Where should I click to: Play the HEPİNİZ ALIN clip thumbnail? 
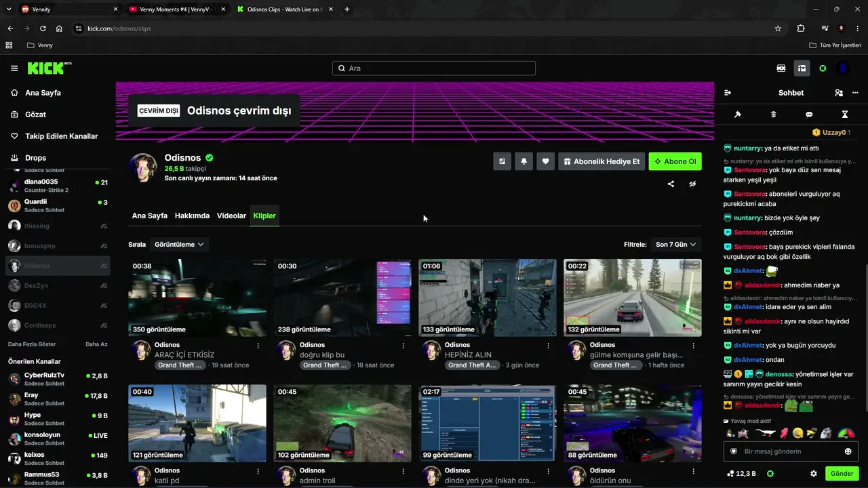(x=488, y=298)
